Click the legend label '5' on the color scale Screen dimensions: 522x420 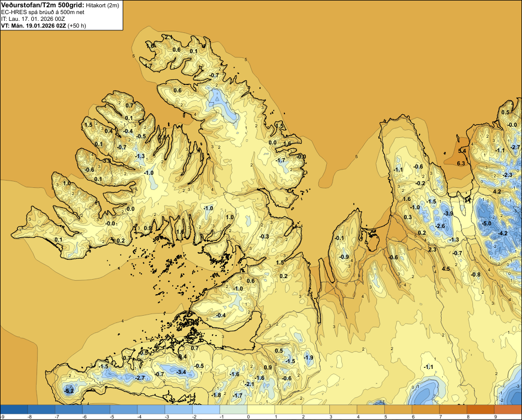point(386,417)
